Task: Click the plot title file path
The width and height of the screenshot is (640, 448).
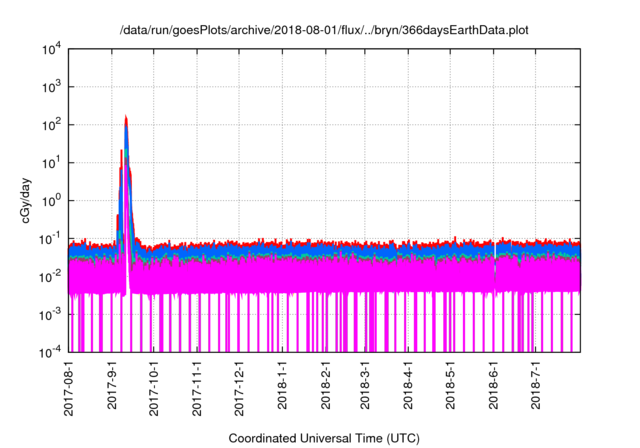Action: pos(324,30)
